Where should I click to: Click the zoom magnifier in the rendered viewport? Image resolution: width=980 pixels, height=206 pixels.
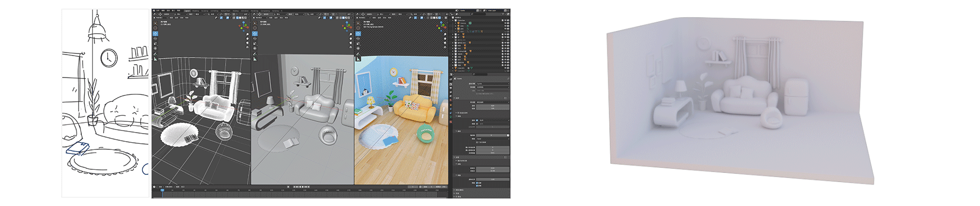[x=445, y=34]
